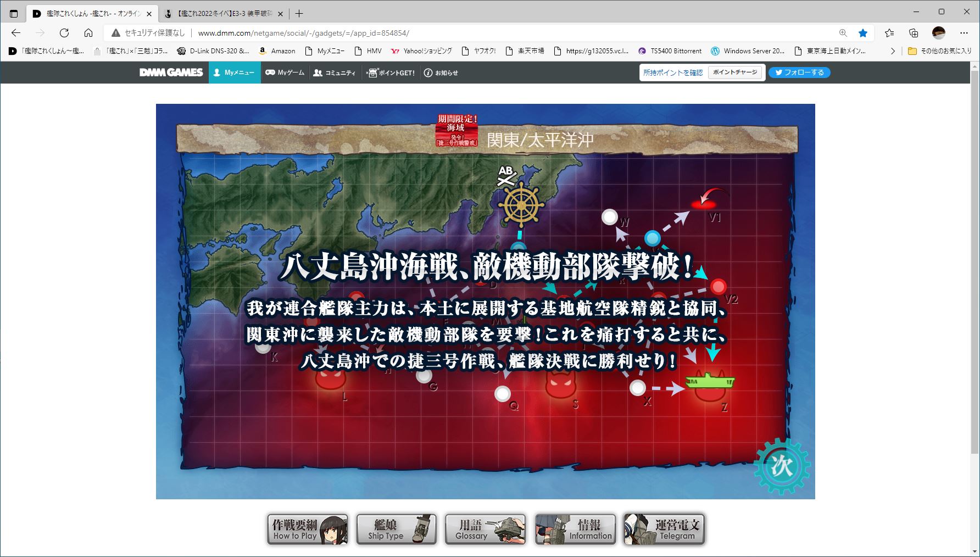Click the 用語 Glossary button
The width and height of the screenshot is (980, 557).
486,529
